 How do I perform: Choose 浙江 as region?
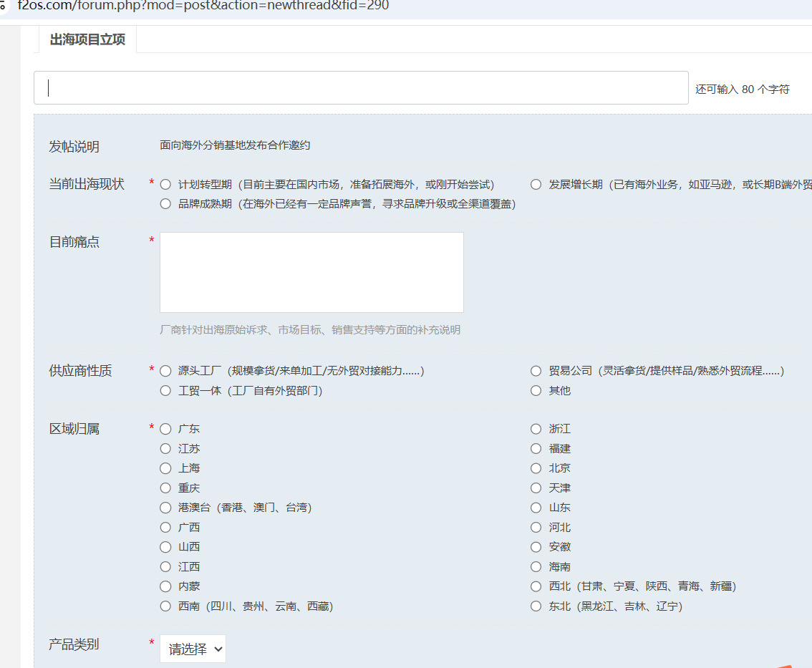[x=536, y=429]
